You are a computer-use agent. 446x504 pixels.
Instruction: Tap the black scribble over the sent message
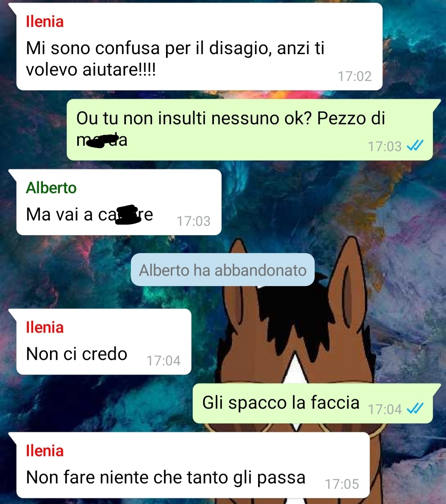101,141
